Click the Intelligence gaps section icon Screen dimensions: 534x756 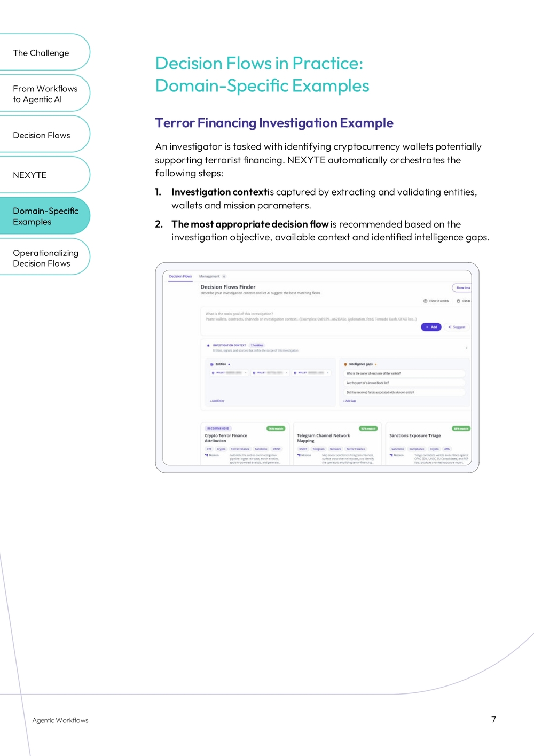[345, 364]
